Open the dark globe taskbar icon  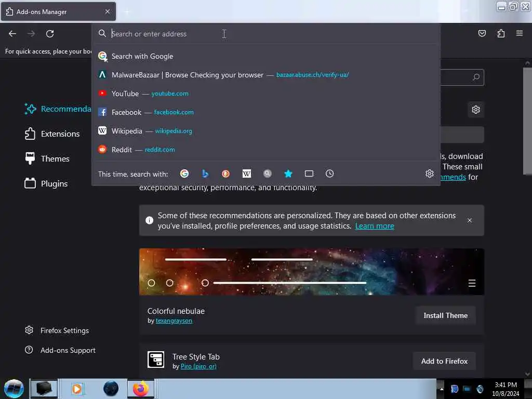tap(111, 389)
